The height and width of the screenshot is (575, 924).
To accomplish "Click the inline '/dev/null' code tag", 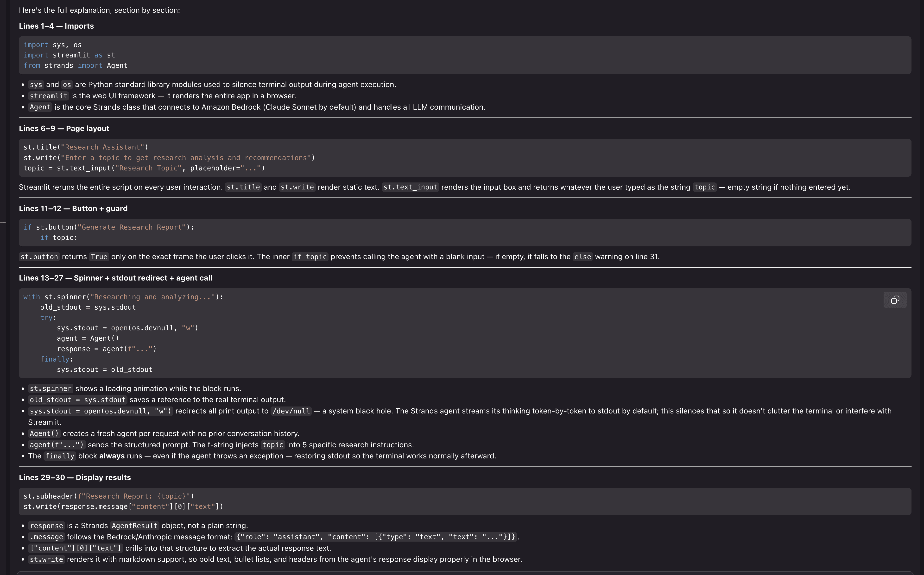I will [291, 411].
